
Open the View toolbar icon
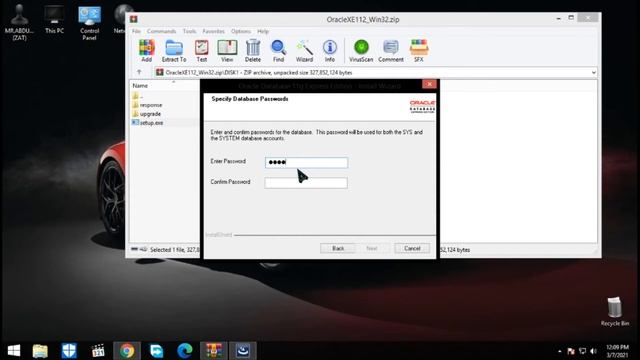[x=227, y=51]
